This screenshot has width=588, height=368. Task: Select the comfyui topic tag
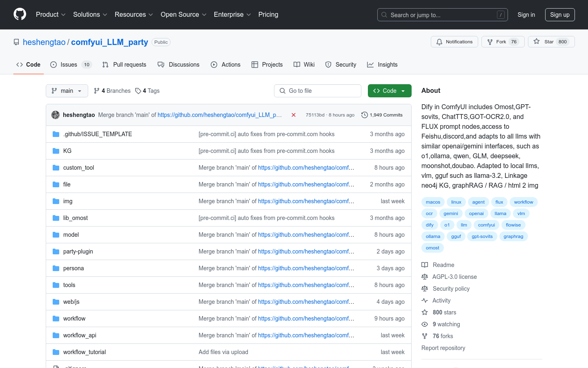click(x=486, y=225)
